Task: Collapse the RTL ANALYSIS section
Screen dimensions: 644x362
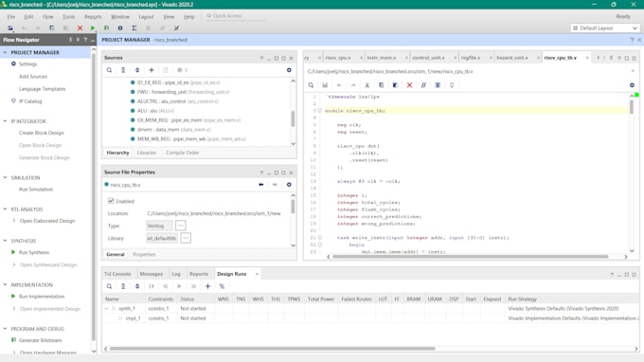Action: [x=6, y=209]
